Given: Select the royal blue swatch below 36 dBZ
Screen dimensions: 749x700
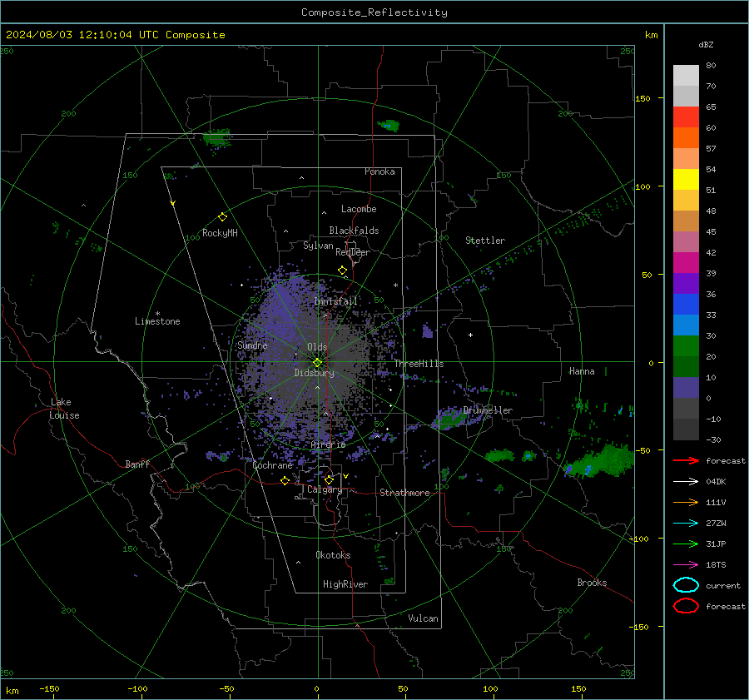Looking at the screenshot, I should (x=686, y=304).
